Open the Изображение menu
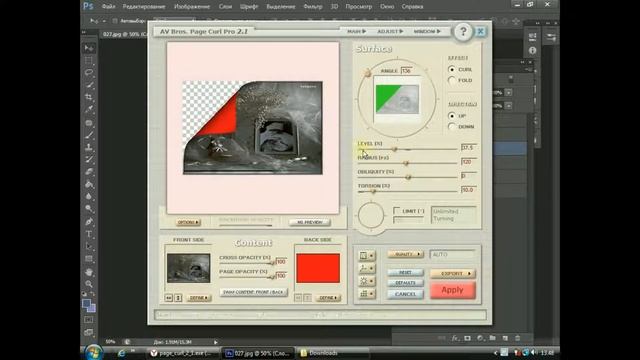 tap(192, 7)
